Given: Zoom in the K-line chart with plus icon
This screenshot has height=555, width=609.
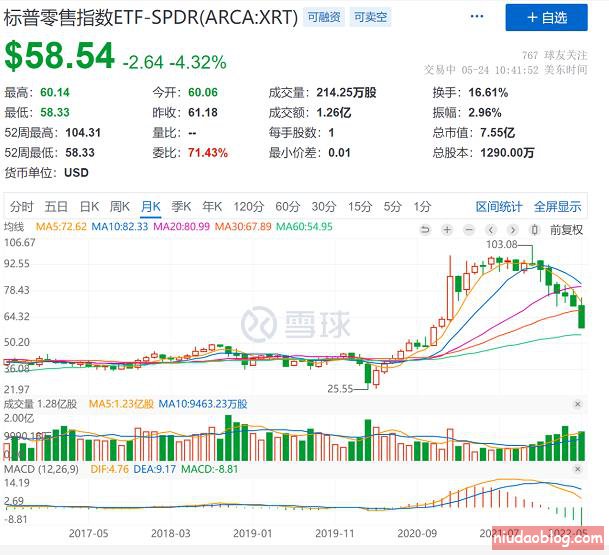Looking at the screenshot, I should 447,230.
